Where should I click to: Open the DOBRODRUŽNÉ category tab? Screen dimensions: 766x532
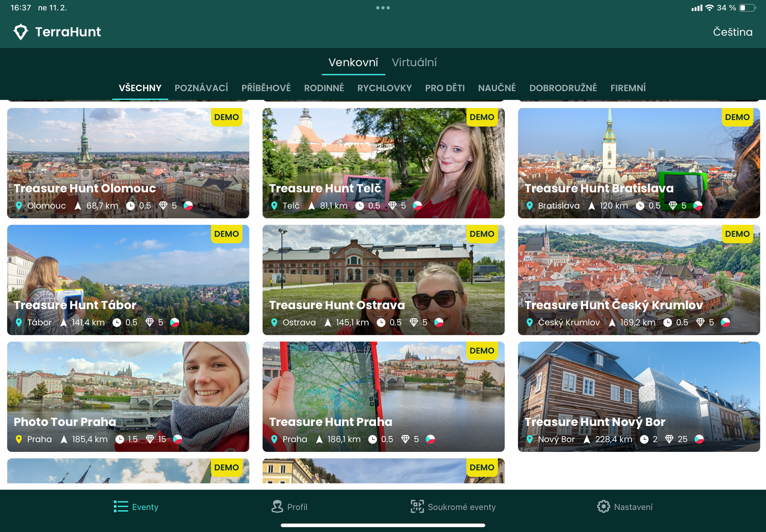click(563, 88)
